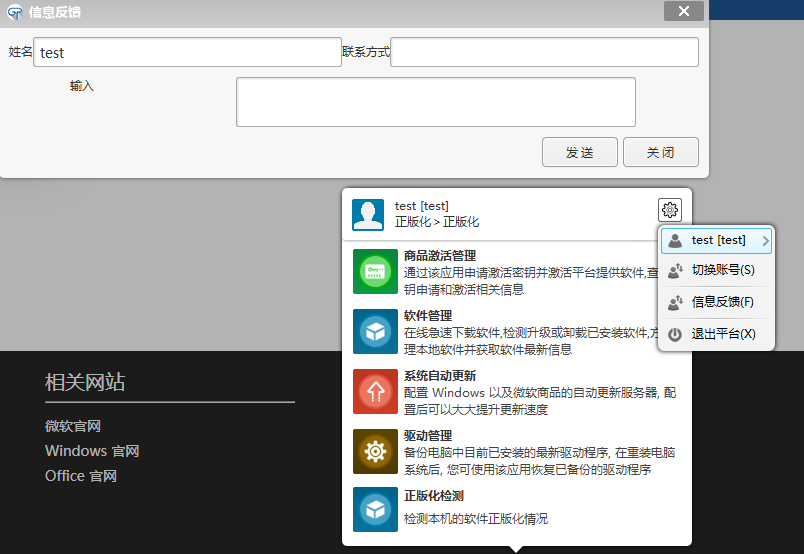Open the driver management gear icon
The height and width of the screenshot is (554, 804).
tap(375, 451)
